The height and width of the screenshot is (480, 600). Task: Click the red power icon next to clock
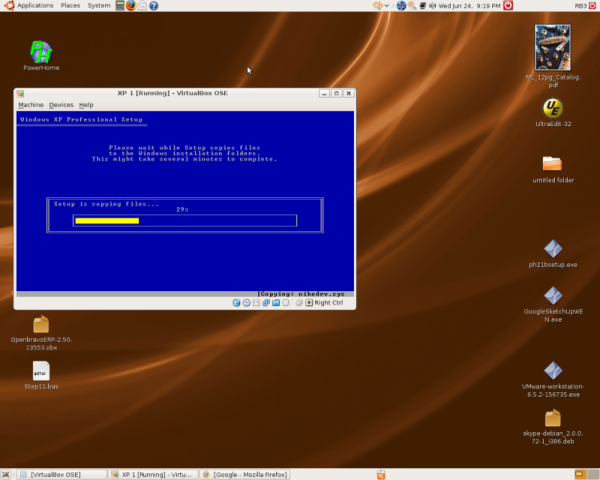tap(508, 5)
